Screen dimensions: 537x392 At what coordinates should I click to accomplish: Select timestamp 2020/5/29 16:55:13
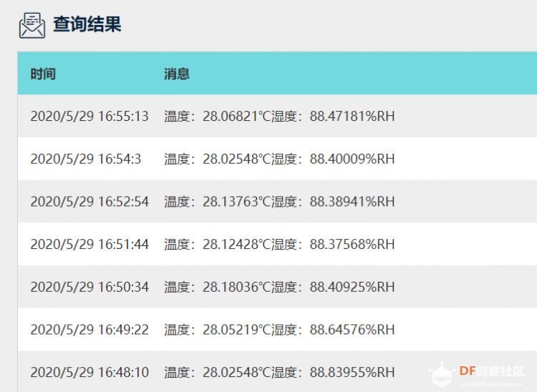tap(89, 117)
